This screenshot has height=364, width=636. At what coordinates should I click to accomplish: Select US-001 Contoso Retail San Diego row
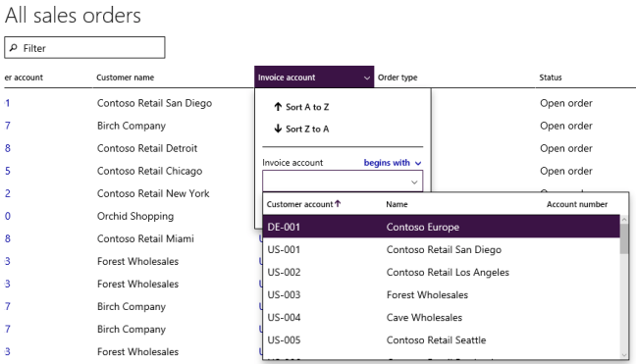tap(442, 249)
